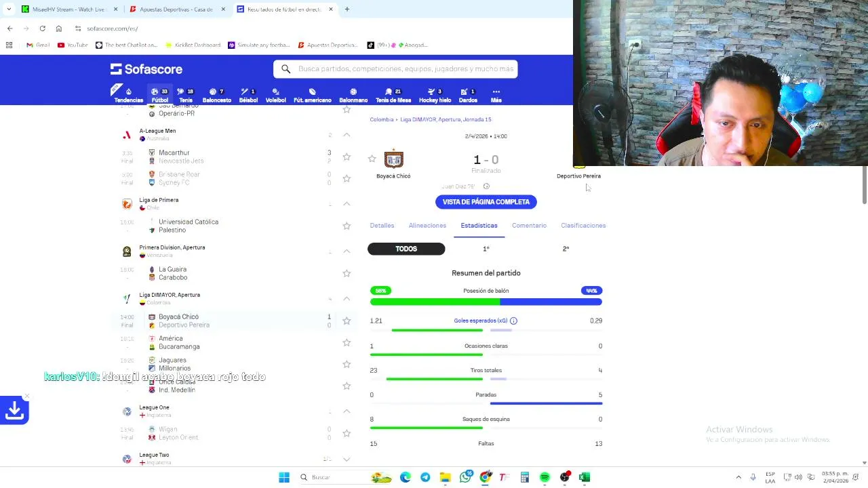Screen dimensions: 868x488
Task: Show TODOS period statistics
Action: coord(406,249)
